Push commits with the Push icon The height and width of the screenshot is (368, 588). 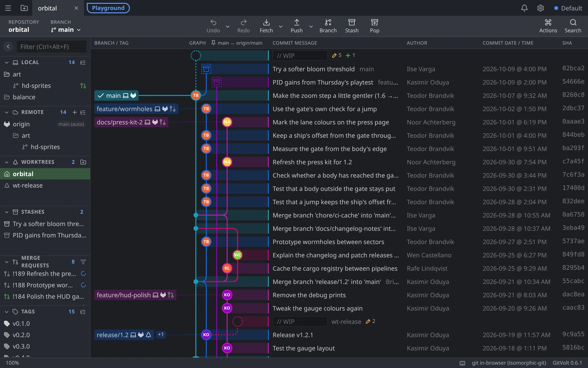(x=297, y=22)
